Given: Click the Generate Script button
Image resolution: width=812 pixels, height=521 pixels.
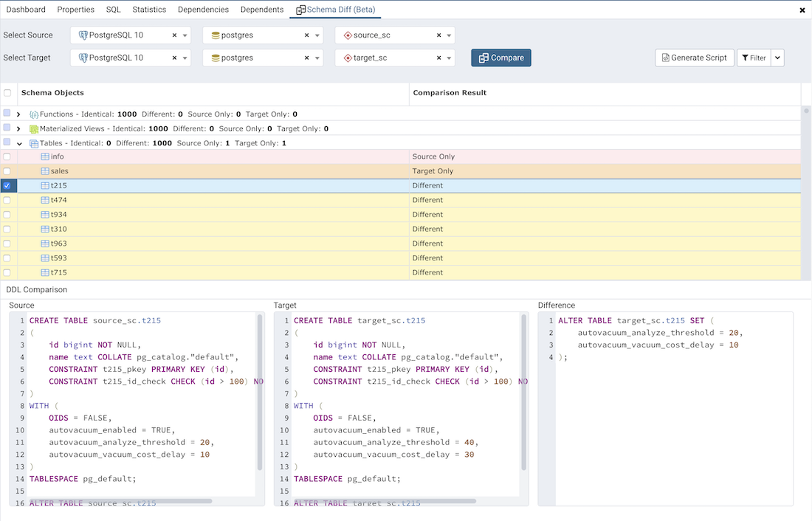Looking at the screenshot, I should (x=694, y=58).
